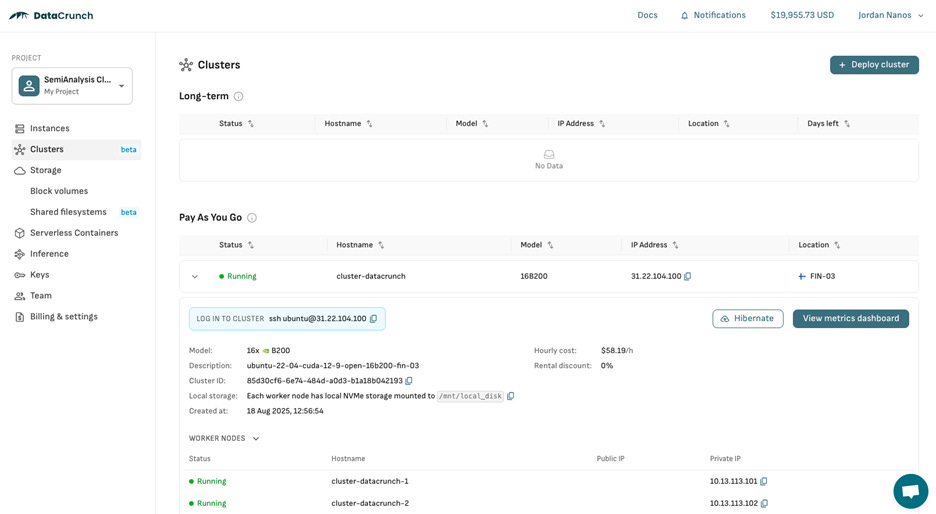Open the chat support bubble
The image size is (936, 514).
tap(910, 491)
